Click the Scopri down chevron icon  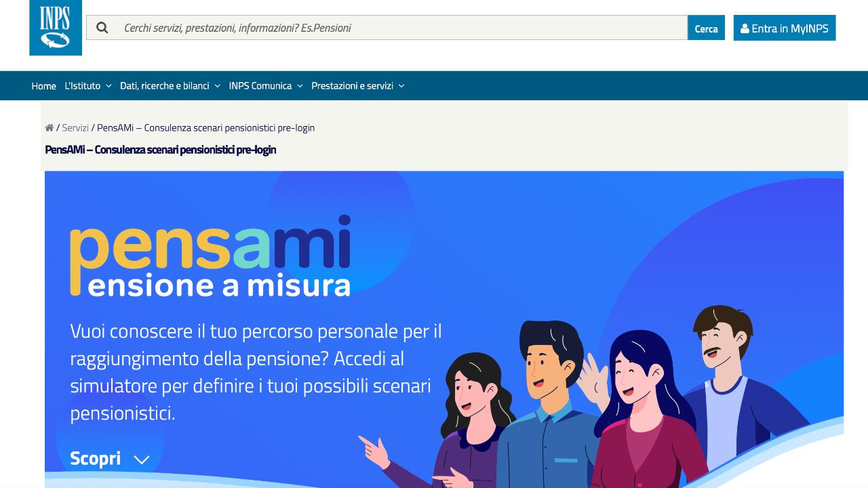click(142, 460)
